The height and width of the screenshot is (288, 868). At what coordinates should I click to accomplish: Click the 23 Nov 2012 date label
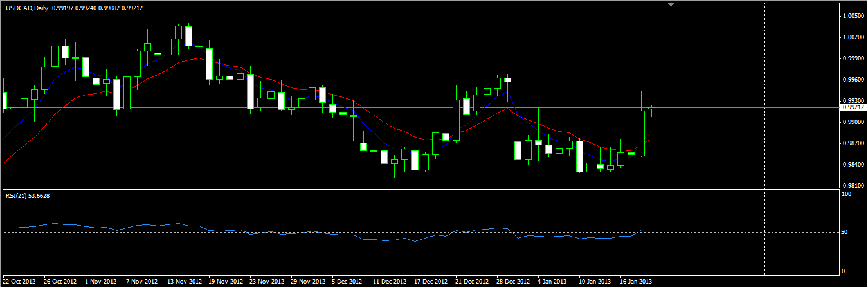266,282
